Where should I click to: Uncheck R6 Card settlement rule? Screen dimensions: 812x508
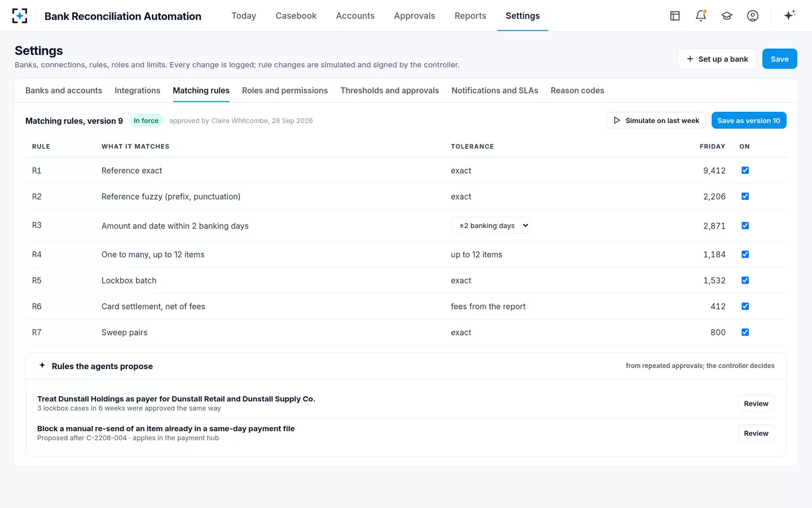pyautogui.click(x=745, y=306)
